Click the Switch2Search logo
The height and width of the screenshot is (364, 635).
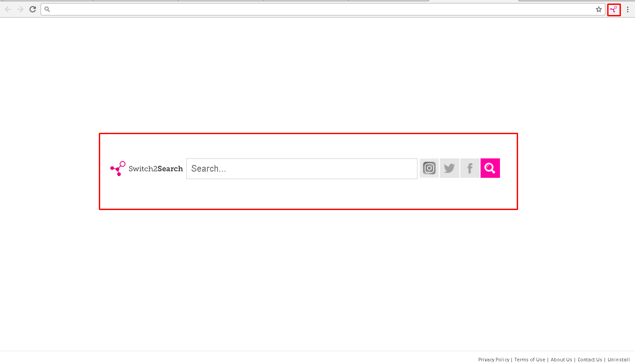click(x=147, y=169)
